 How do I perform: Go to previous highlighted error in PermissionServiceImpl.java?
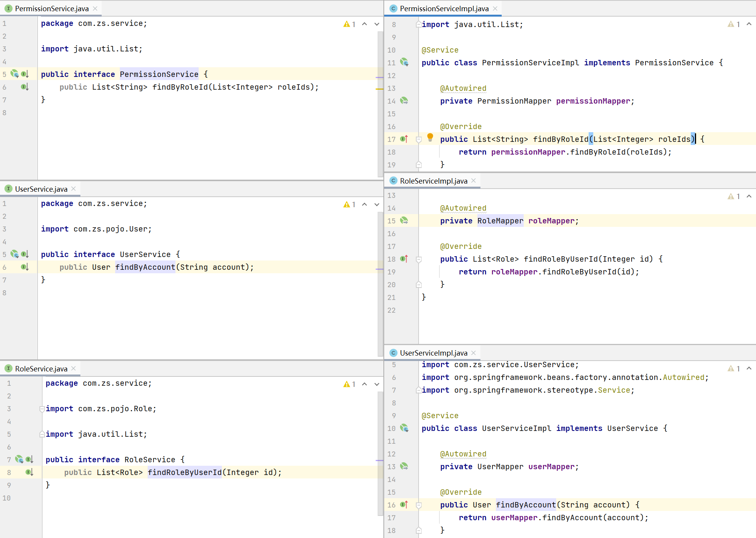coord(749,24)
